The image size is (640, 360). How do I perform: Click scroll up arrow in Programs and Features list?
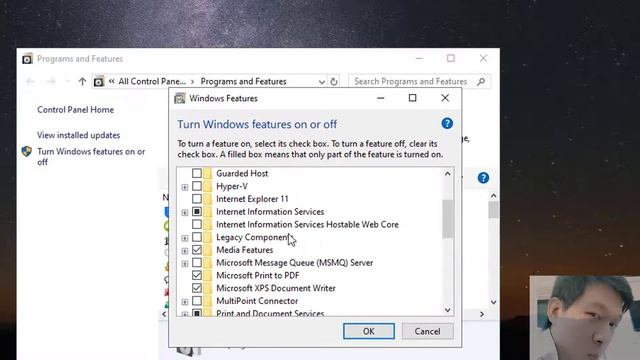point(493,196)
